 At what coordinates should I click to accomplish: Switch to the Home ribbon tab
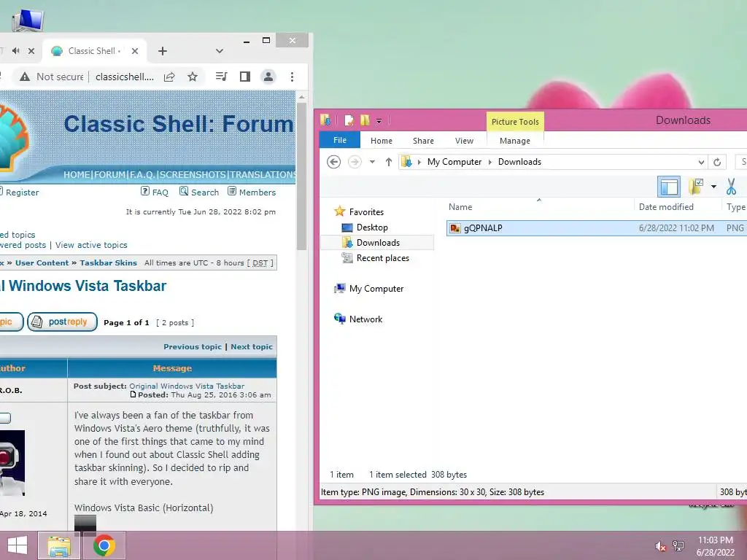382,141
